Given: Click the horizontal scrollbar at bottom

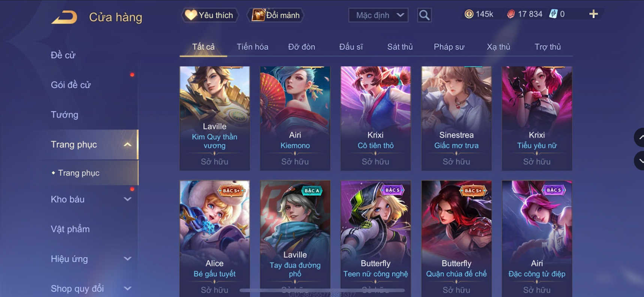Looking at the screenshot, I should (x=322, y=290).
